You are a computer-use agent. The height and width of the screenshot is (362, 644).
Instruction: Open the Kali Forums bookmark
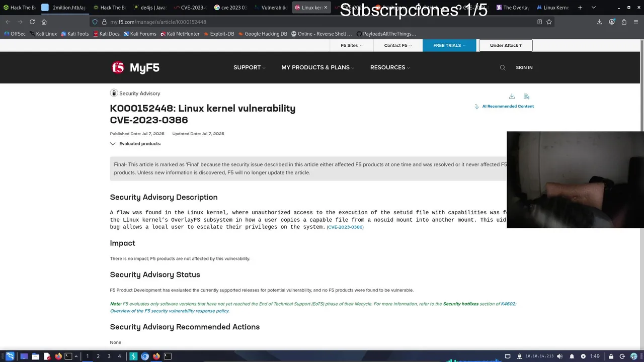140,34
